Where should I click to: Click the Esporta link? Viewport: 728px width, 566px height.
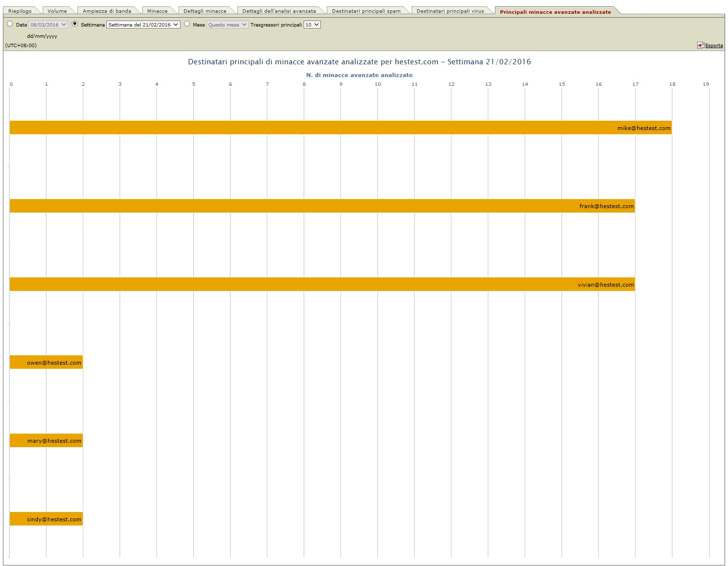pyautogui.click(x=714, y=46)
